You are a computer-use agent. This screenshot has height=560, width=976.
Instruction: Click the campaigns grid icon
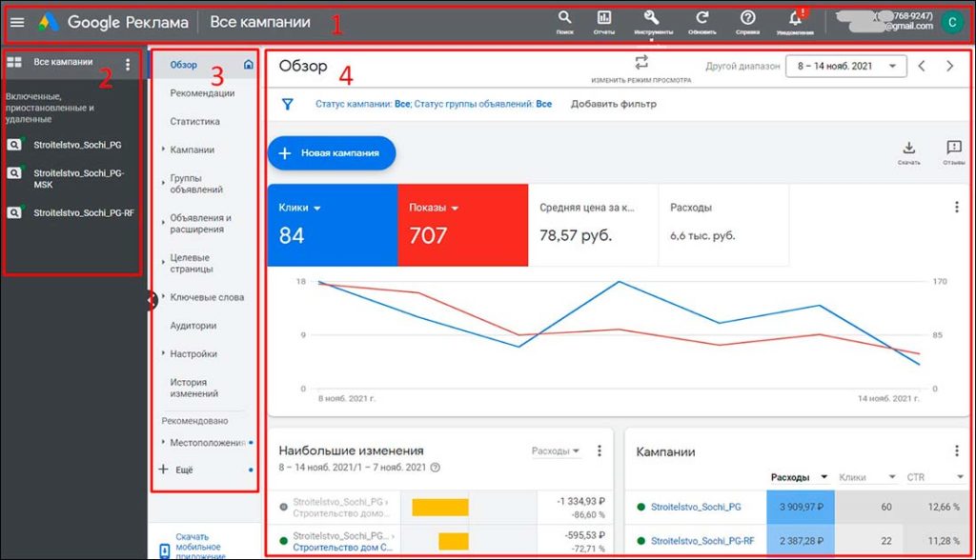(x=14, y=62)
